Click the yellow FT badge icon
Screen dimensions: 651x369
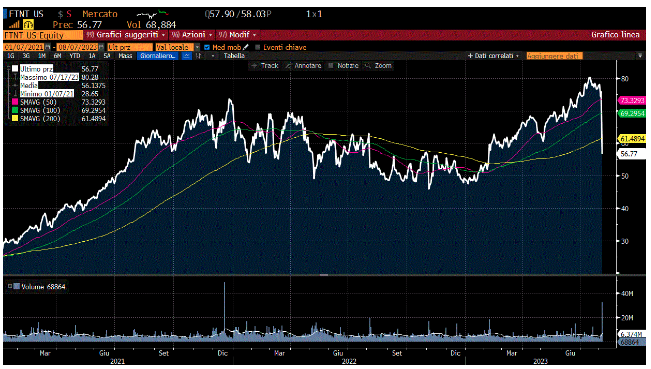28,25
